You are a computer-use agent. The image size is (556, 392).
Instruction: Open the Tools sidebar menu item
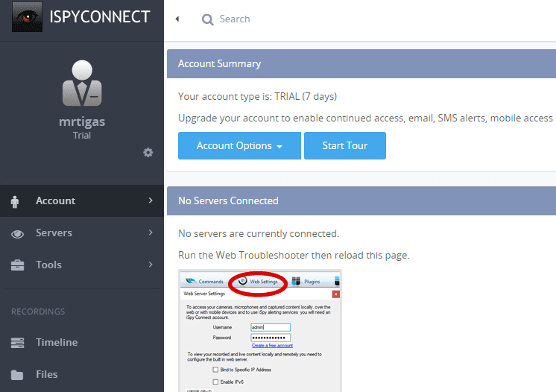click(82, 265)
